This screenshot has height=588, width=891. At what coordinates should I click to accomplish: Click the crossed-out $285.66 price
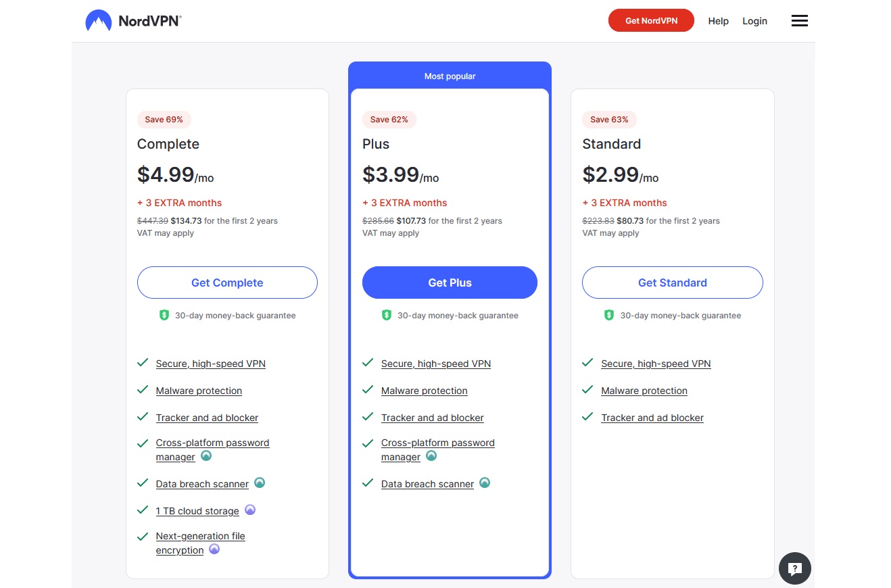click(378, 221)
